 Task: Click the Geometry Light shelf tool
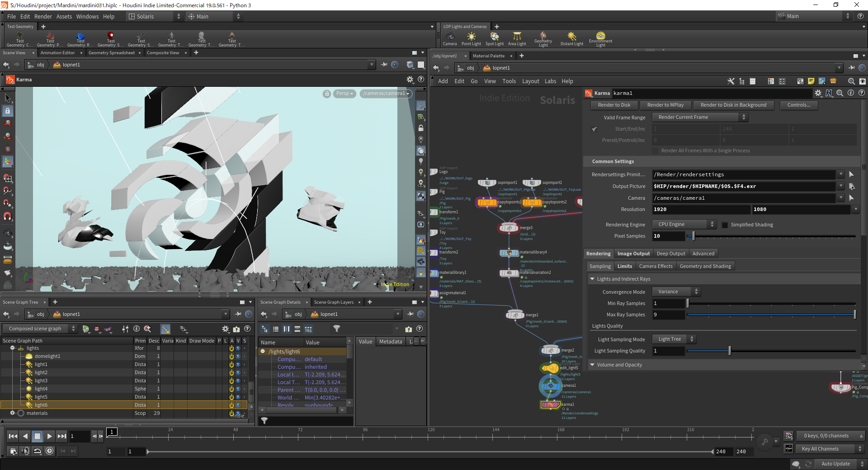click(543, 39)
